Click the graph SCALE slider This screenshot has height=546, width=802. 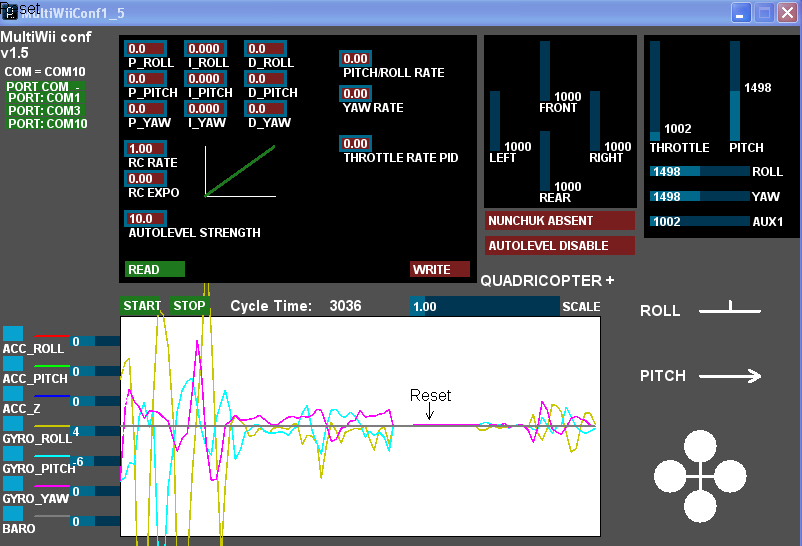(484, 306)
